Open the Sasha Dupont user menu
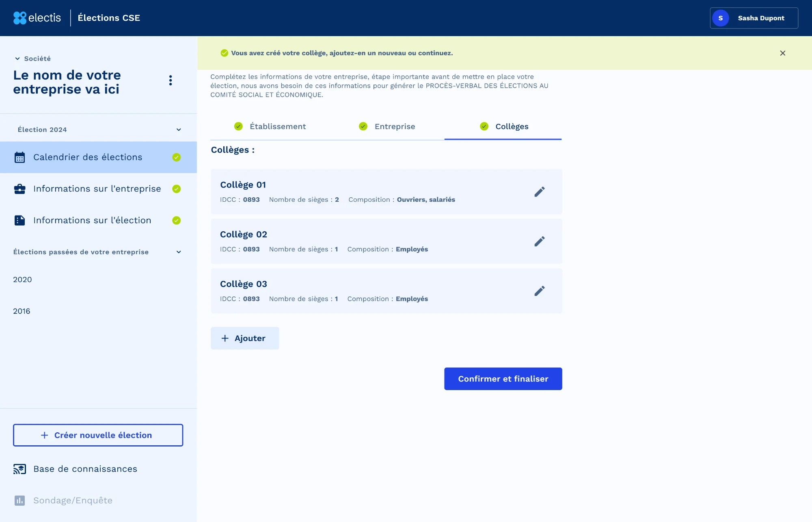 click(x=754, y=18)
